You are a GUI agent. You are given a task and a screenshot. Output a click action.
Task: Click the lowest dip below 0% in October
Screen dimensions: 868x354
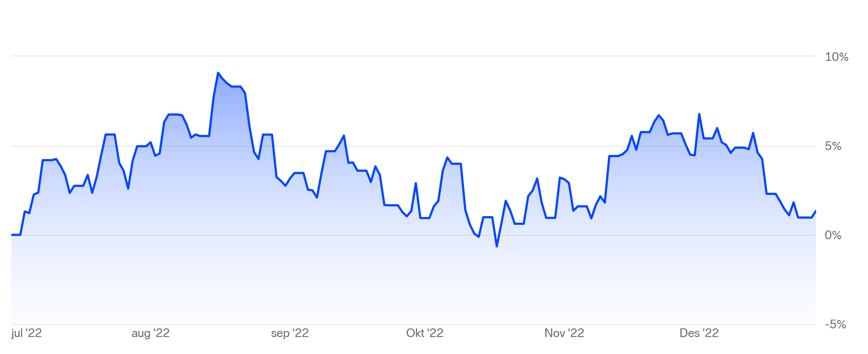click(x=497, y=246)
